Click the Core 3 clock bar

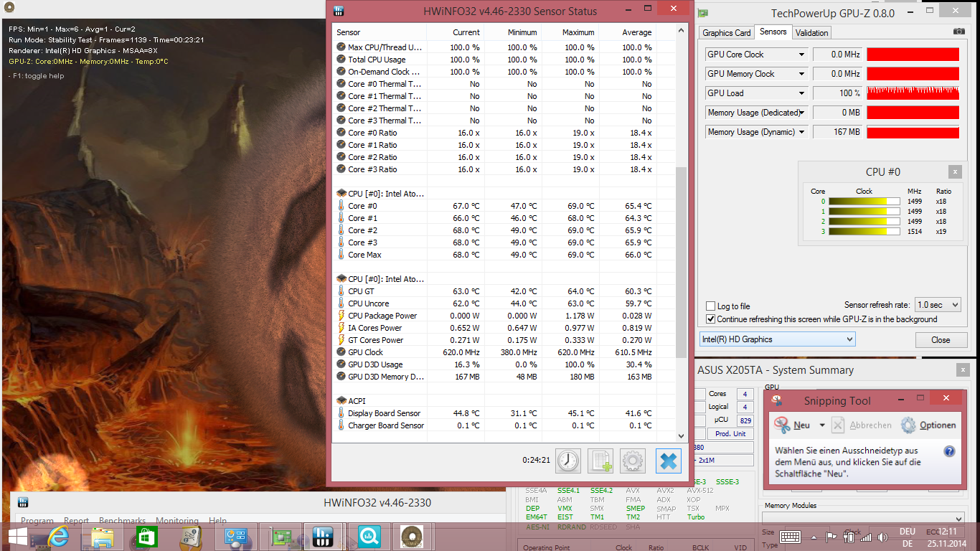click(864, 232)
